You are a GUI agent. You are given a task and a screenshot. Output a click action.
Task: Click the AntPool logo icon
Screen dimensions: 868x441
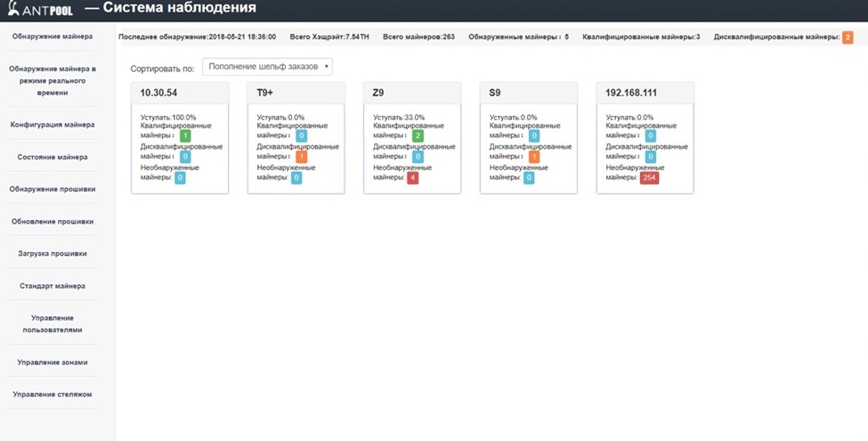(12, 10)
